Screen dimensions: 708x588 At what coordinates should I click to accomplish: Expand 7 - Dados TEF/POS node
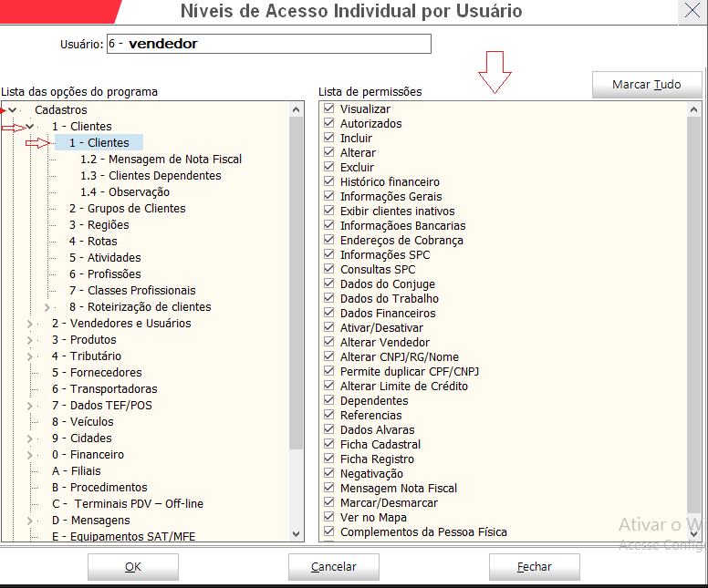[x=30, y=406]
